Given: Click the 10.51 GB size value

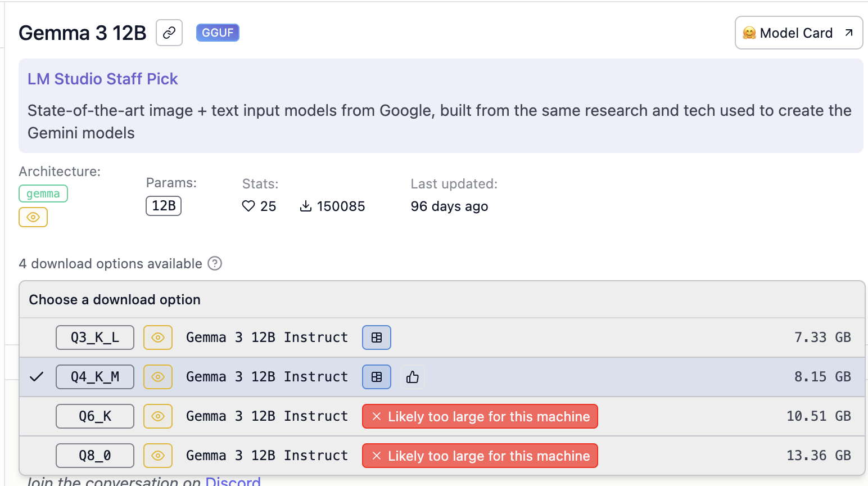Looking at the screenshot, I should 819,416.
